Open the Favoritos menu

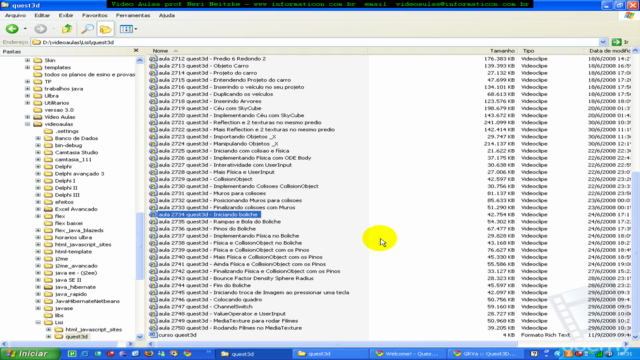coord(95,15)
